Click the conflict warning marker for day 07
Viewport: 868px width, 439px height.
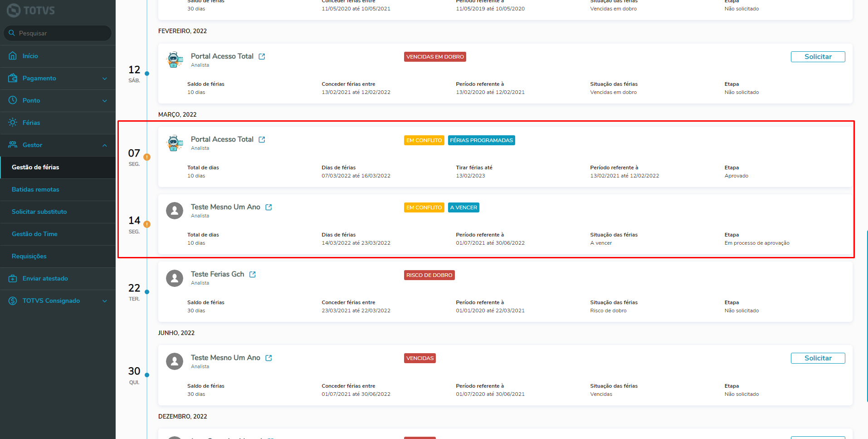click(147, 157)
